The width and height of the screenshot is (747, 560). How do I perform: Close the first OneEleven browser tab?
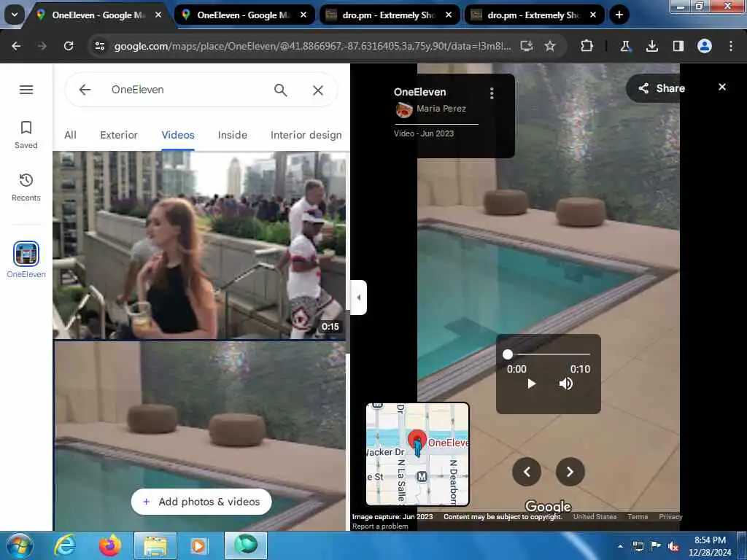click(158, 15)
